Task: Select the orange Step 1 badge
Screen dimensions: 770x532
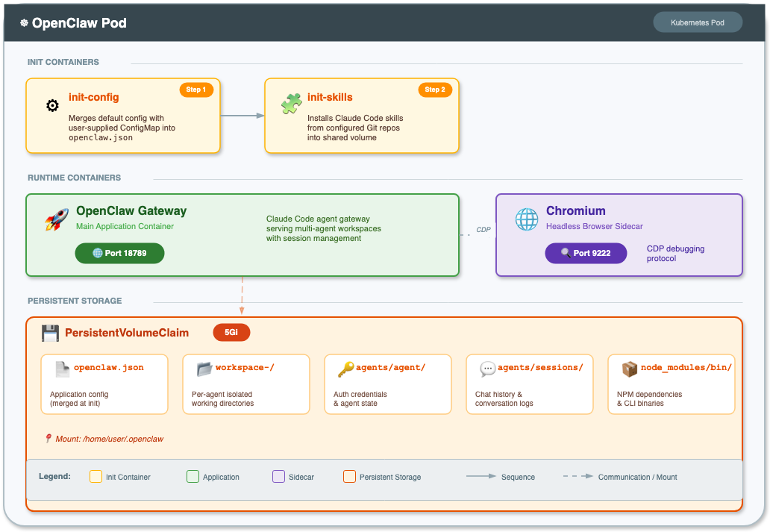Action: pos(196,90)
